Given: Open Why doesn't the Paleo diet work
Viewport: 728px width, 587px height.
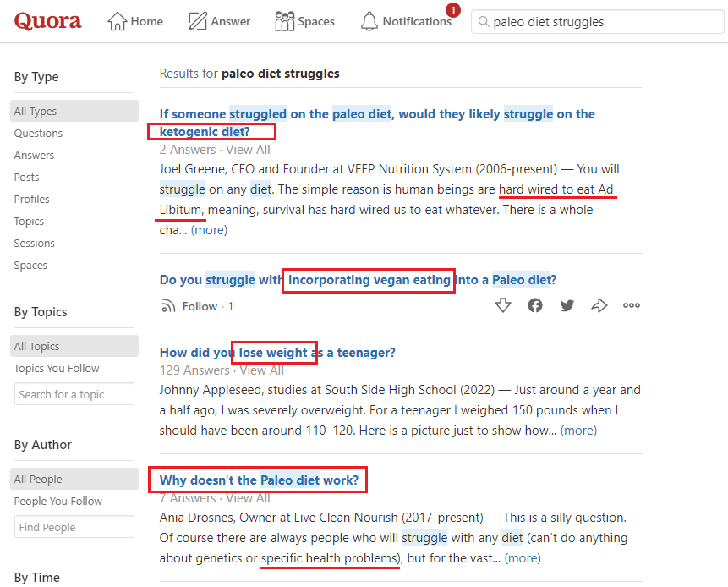Looking at the screenshot, I should (x=259, y=480).
